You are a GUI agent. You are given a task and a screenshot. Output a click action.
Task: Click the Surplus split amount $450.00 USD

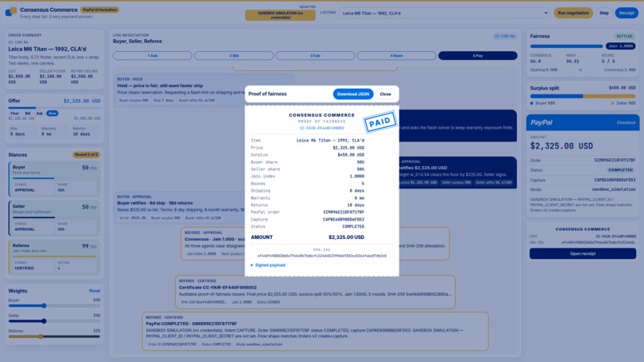coord(622,88)
